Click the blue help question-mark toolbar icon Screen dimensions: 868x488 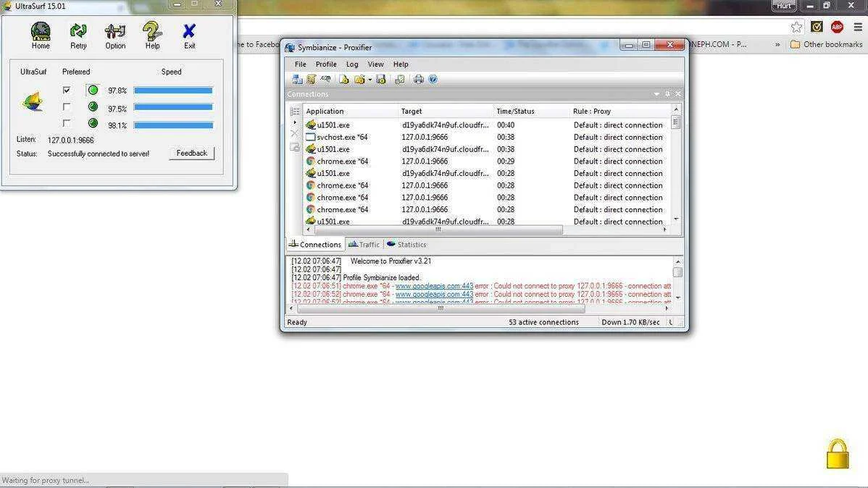pos(433,79)
